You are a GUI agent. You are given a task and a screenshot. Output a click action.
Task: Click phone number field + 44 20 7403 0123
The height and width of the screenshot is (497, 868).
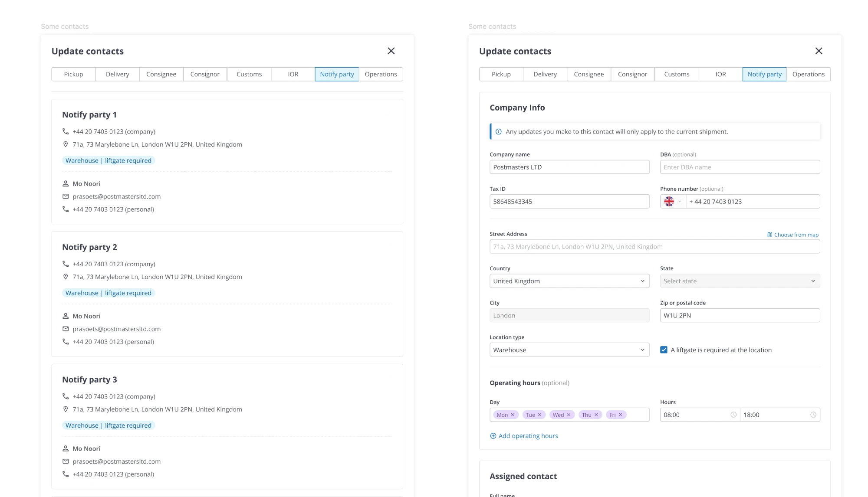(753, 201)
